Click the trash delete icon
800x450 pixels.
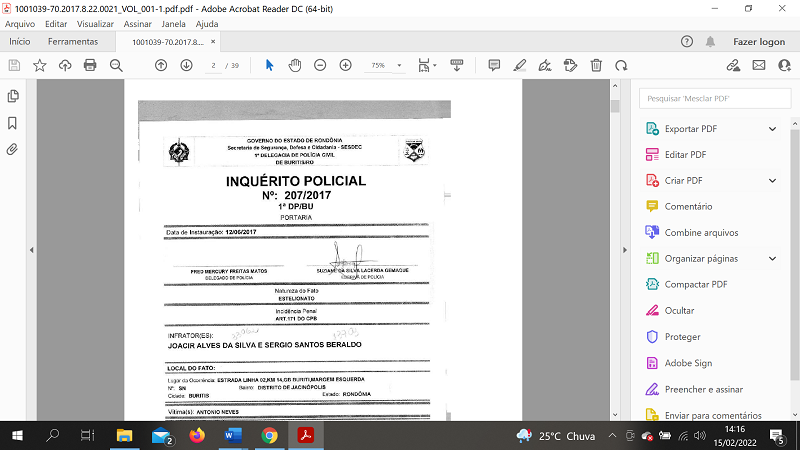(596, 65)
